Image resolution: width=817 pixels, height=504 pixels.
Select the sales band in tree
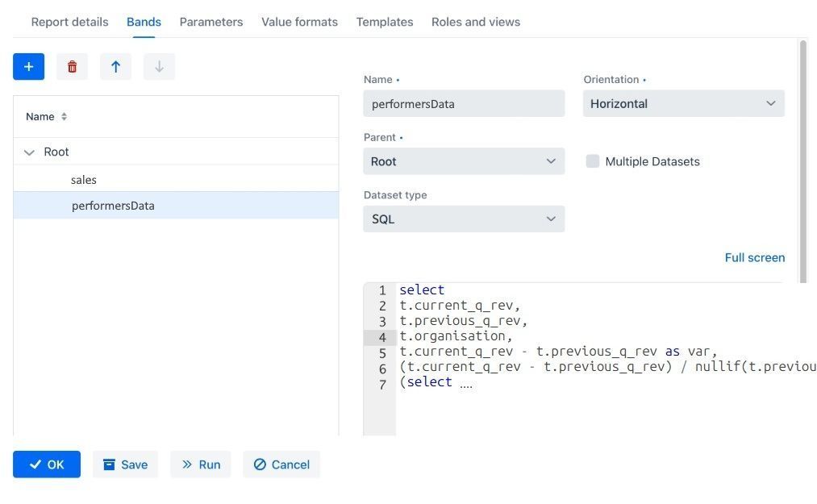[x=84, y=180]
